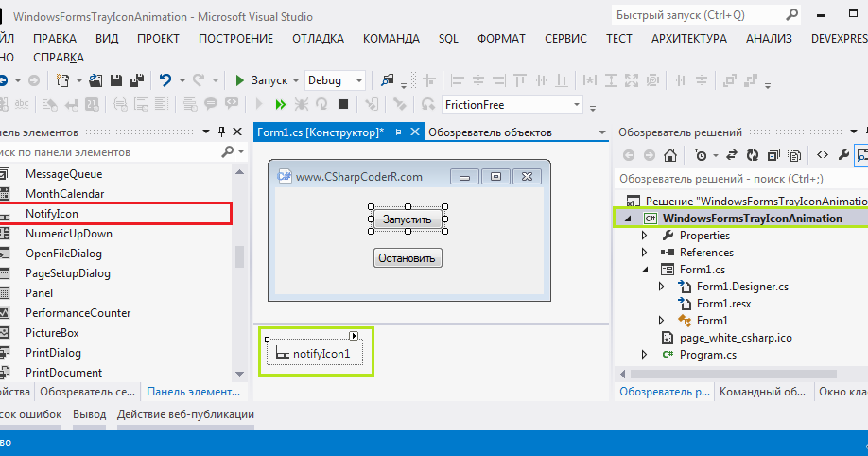Click the Toolbox scroll-down arrow

[x=240, y=374]
